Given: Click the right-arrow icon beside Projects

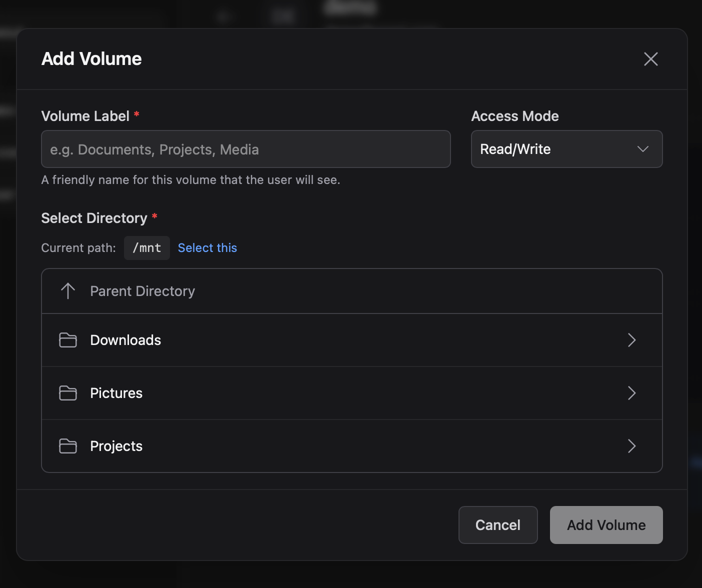Looking at the screenshot, I should 631,446.
